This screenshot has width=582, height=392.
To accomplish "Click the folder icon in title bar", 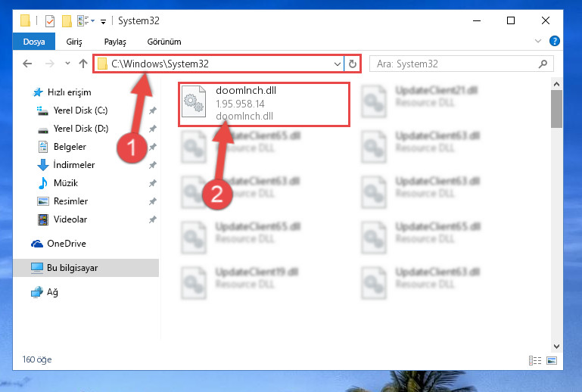I will tap(25, 20).
